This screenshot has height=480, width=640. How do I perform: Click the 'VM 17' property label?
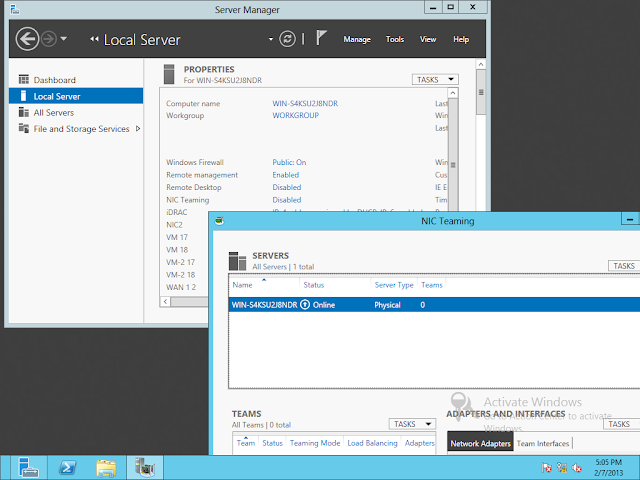(x=177, y=238)
